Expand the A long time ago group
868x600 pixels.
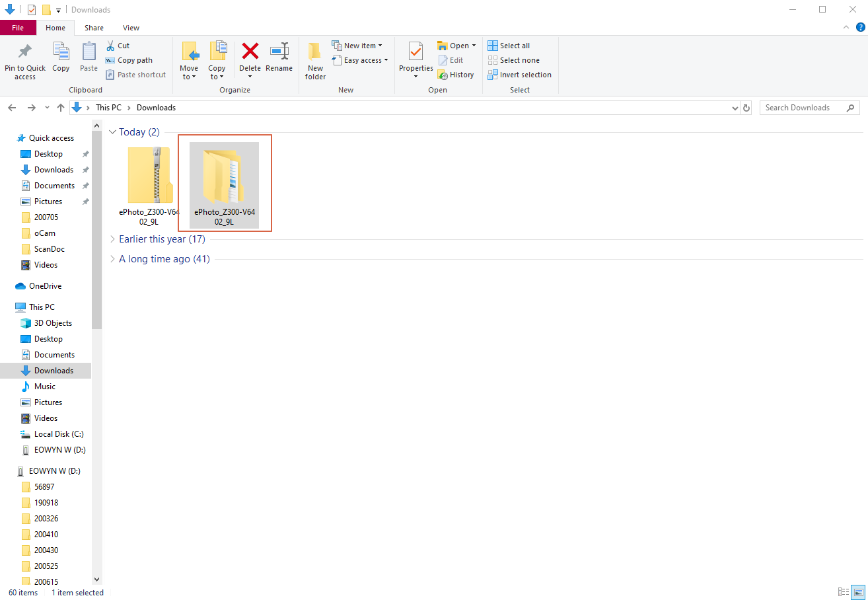pos(112,259)
